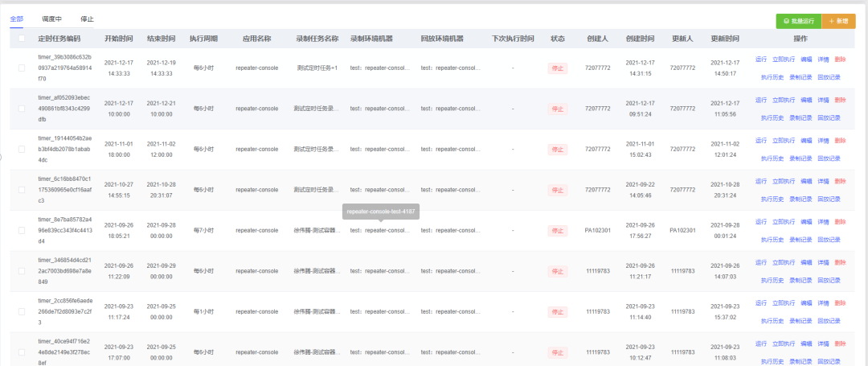868x366 pixels.
Task: Tick the select-all checkbox in table header
Action: click(22, 39)
